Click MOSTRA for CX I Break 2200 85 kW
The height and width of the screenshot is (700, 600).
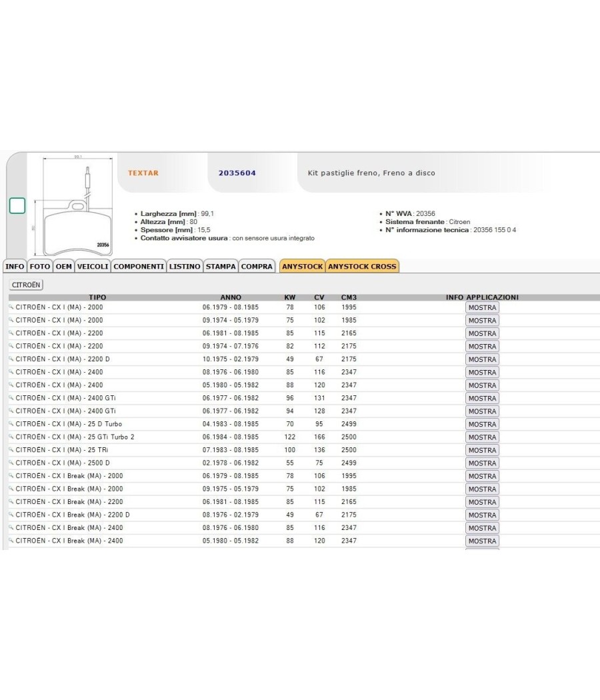(x=482, y=502)
